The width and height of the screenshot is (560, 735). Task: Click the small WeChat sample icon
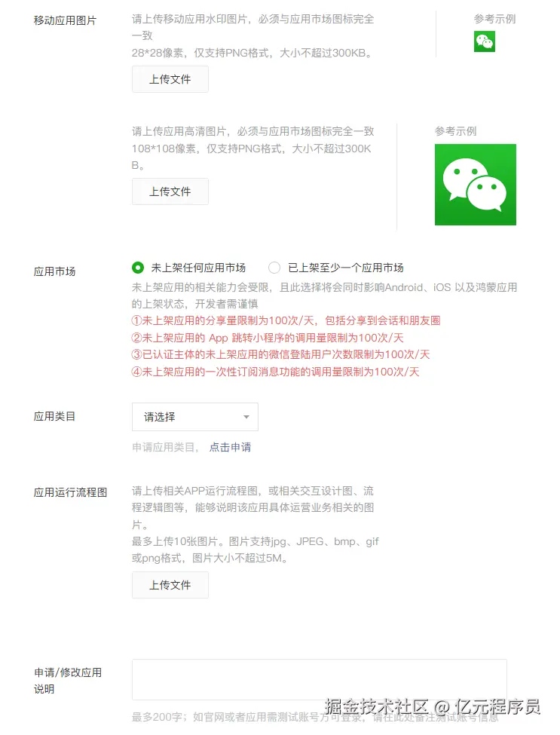[485, 41]
